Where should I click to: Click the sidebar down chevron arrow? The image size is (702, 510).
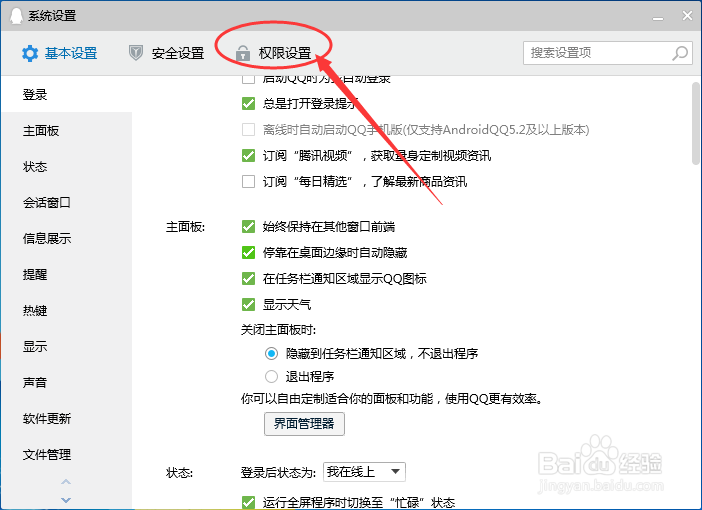[x=66, y=500]
